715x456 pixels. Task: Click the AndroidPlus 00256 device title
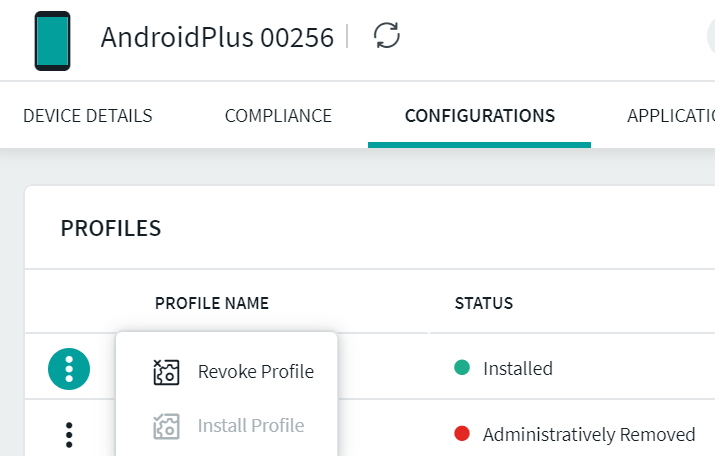pyautogui.click(x=217, y=38)
